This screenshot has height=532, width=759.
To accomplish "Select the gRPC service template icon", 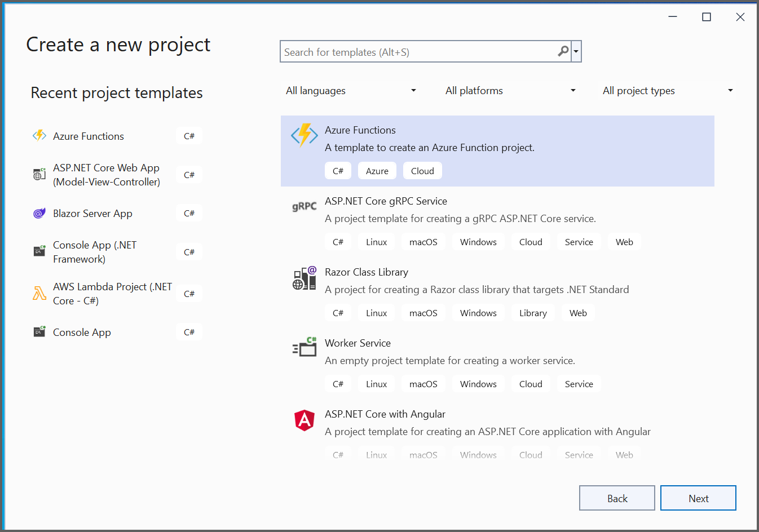I will (304, 206).
